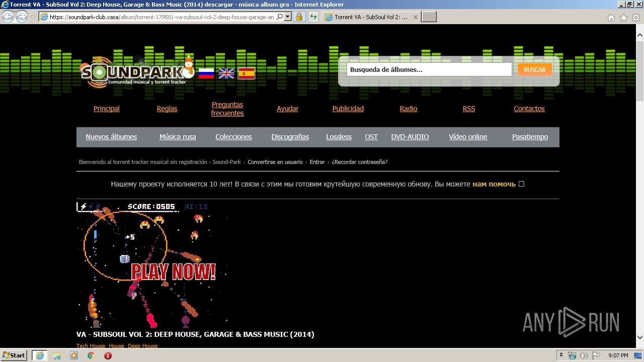Image resolution: width=644 pixels, height=362 pixels.
Task: Select OST menu item
Action: (x=371, y=137)
